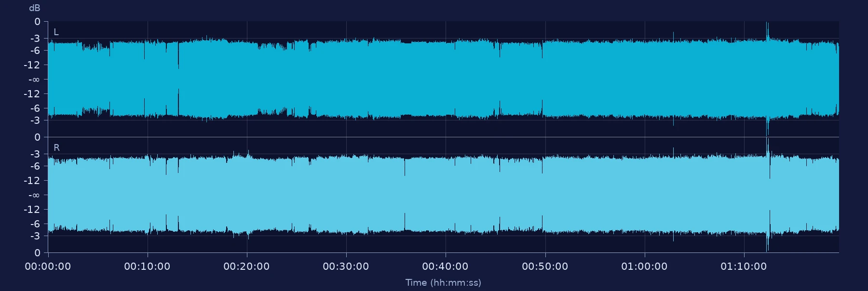Click the 00:10:00 time axis label

click(147, 266)
